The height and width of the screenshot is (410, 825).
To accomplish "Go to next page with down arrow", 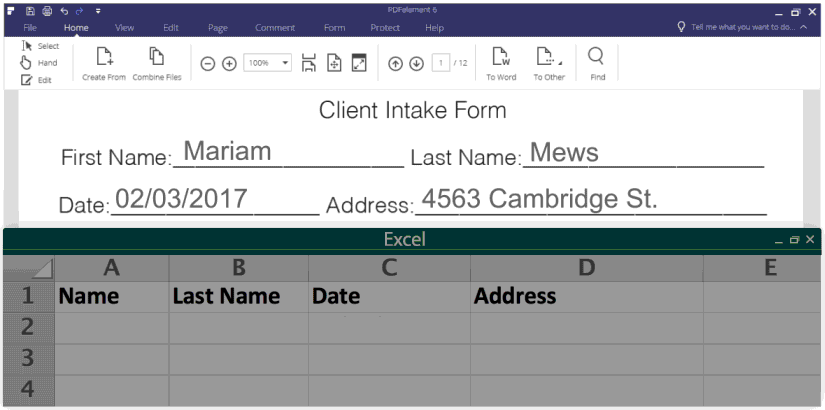I will (x=416, y=63).
